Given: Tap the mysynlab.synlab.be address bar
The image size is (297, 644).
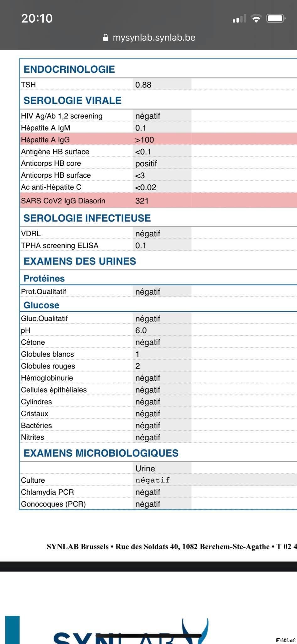Looking at the screenshot, I should tap(154, 38).
